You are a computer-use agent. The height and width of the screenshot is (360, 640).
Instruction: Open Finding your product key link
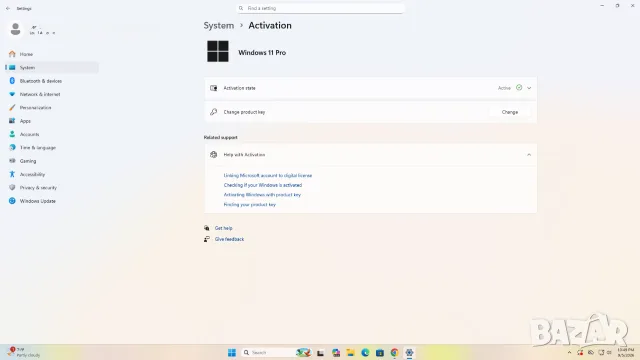[249, 204]
